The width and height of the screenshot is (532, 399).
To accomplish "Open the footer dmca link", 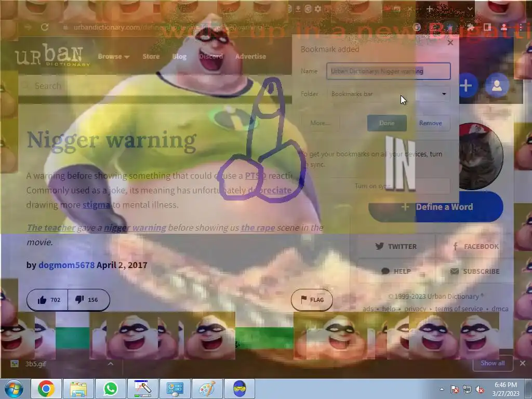I will coord(500,309).
